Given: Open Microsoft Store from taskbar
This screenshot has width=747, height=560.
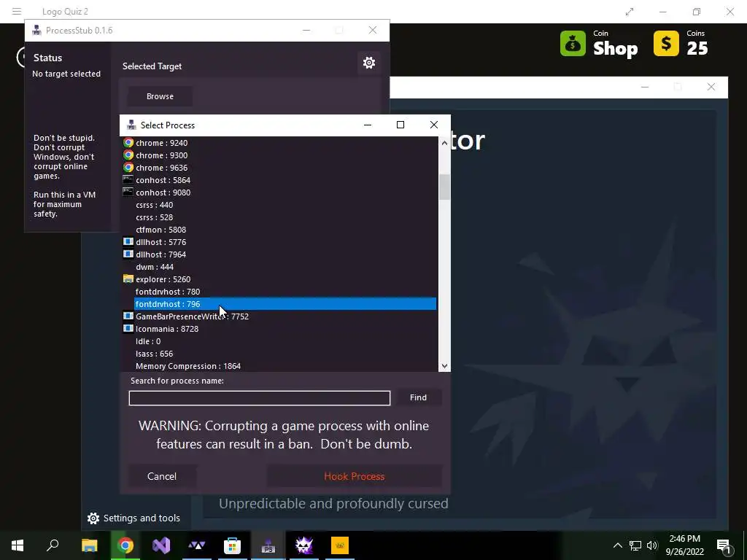Looking at the screenshot, I should 233,545.
